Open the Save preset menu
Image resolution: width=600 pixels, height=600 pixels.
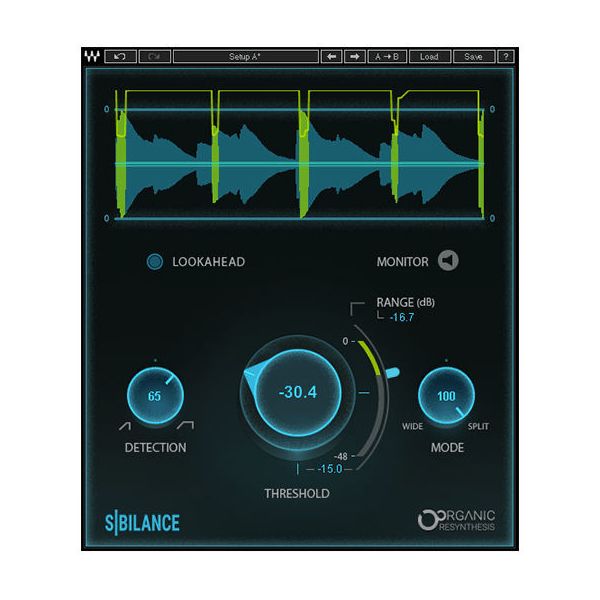[473, 57]
